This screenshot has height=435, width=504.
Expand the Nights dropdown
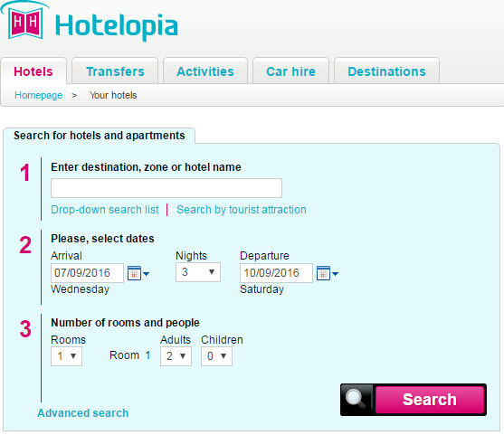(198, 272)
